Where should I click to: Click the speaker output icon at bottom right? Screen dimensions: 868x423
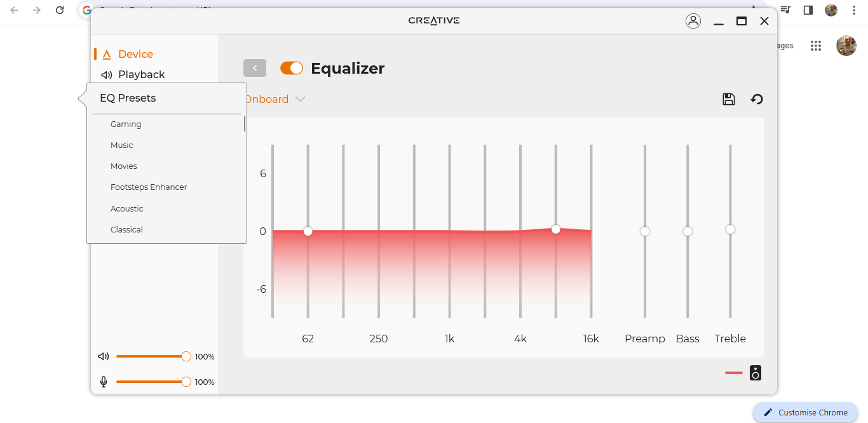pos(755,373)
